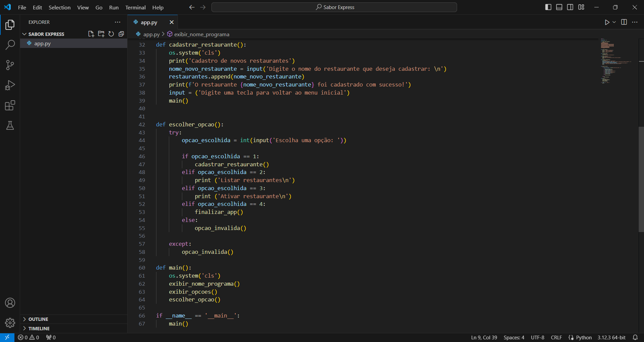The height and width of the screenshot is (342, 644).
Task: Open the Go menu
Action: click(x=99, y=7)
